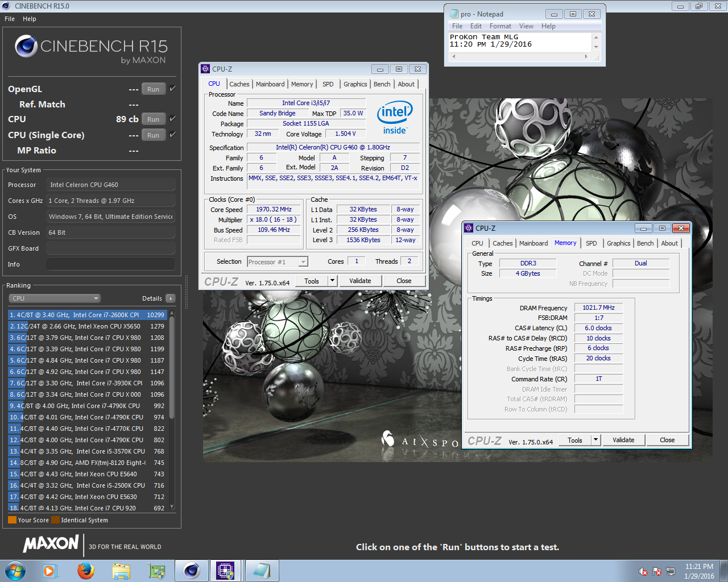Click Show desktop button on taskbar
728x582 pixels.
pyautogui.click(x=723, y=571)
